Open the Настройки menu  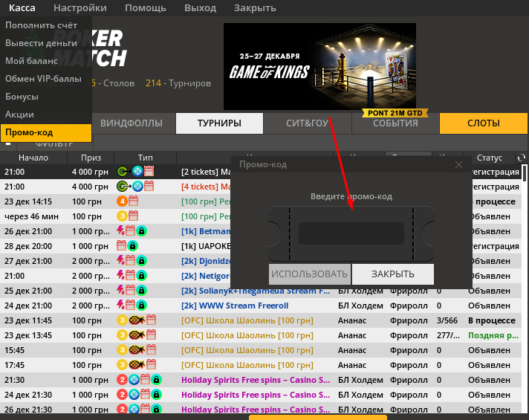79,8
